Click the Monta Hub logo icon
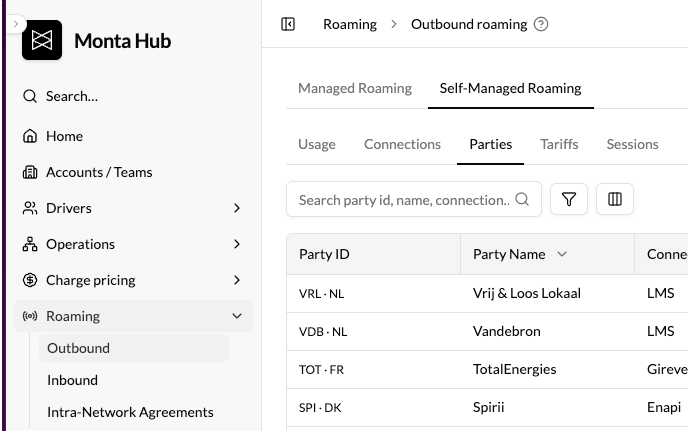688x431 pixels. [x=42, y=40]
